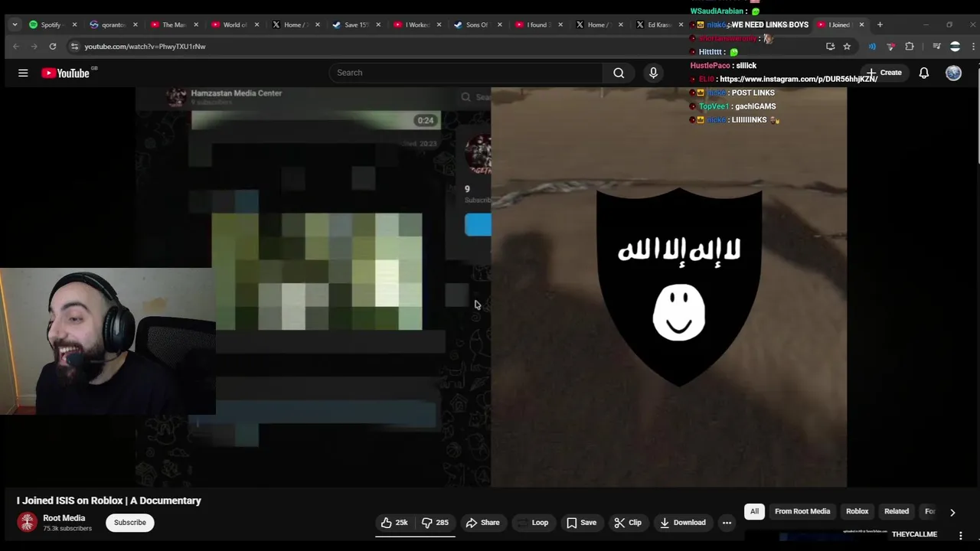Open YouTube notifications bell

pyautogui.click(x=924, y=73)
